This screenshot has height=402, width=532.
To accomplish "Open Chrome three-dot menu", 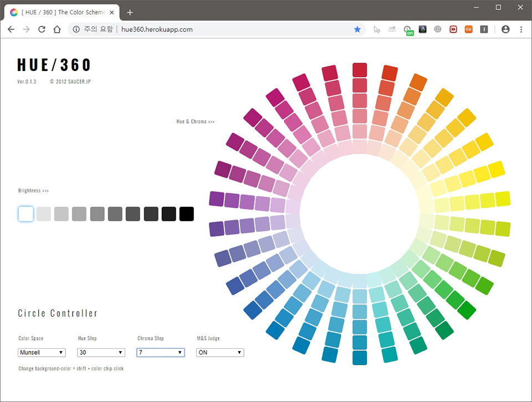I will point(521,29).
